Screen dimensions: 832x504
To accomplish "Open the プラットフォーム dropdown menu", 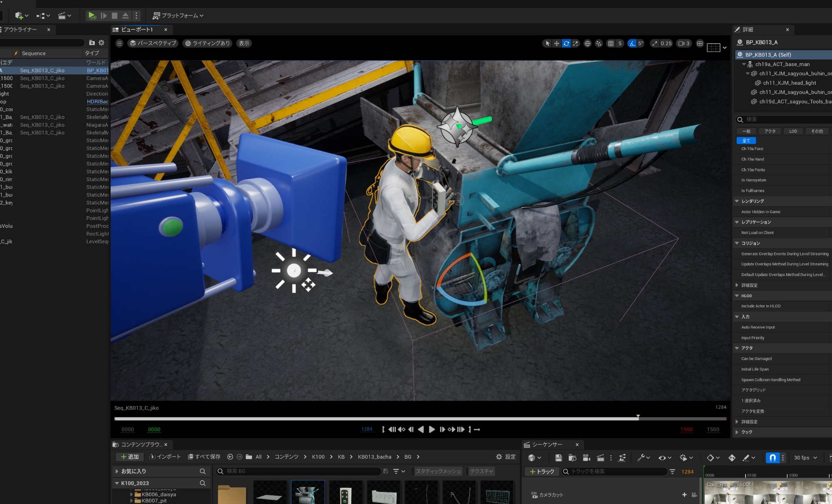I will pyautogui.click(x=179, y=16).
